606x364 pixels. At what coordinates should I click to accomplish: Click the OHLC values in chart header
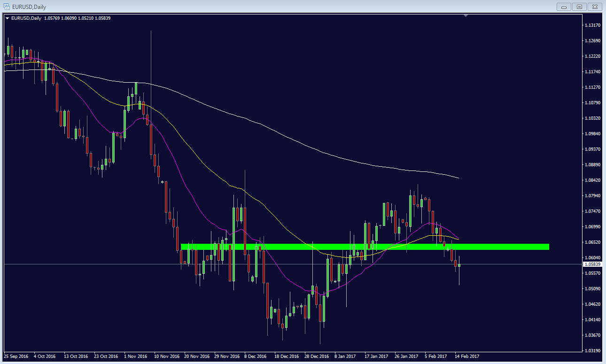pos(77,18)
